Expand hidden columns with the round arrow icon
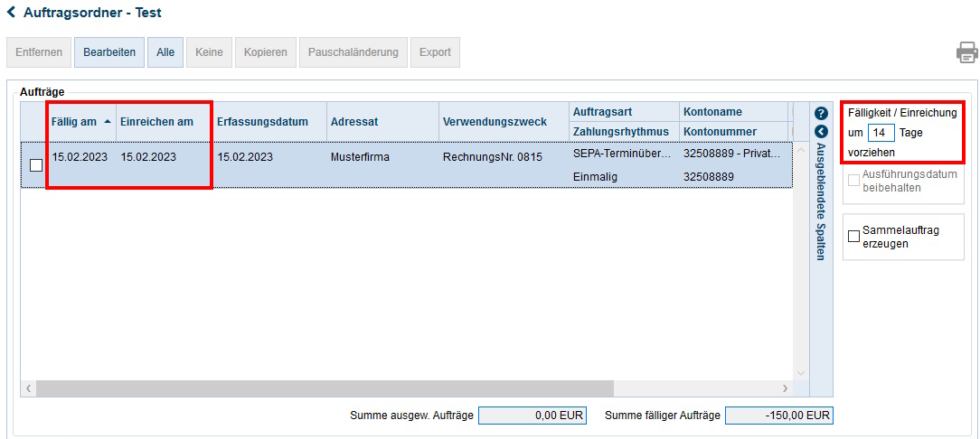The width and height of the screenshot is (980, 439). (821, 131)
